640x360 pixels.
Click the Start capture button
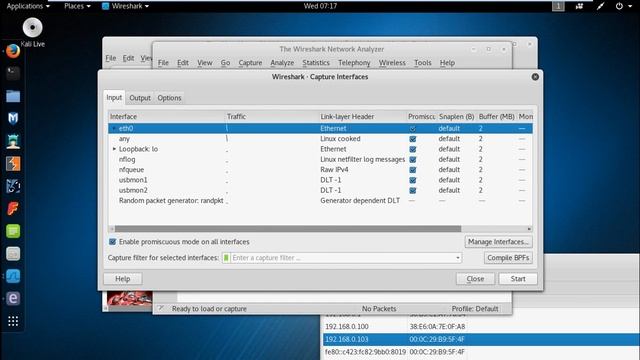518,279
